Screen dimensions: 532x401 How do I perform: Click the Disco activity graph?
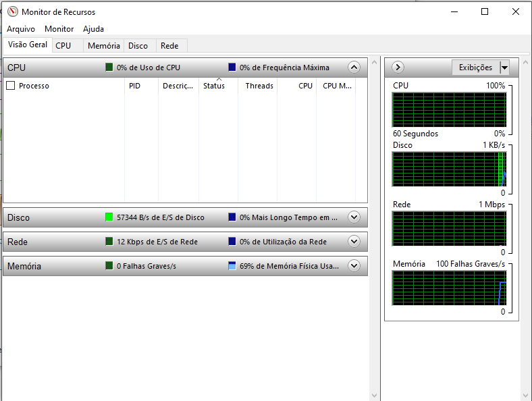(x=449, y=169)
